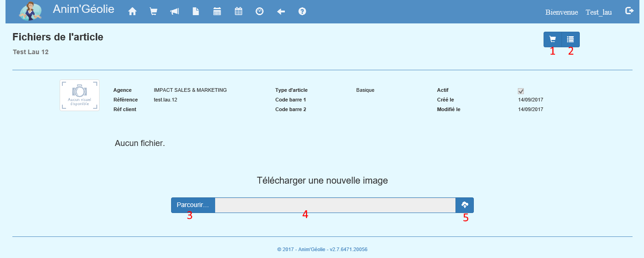Screen dimensions: 644x258
Task: Click the 'Aucun visuel disponible' image placeholder
Action: (x=79, y=95)
